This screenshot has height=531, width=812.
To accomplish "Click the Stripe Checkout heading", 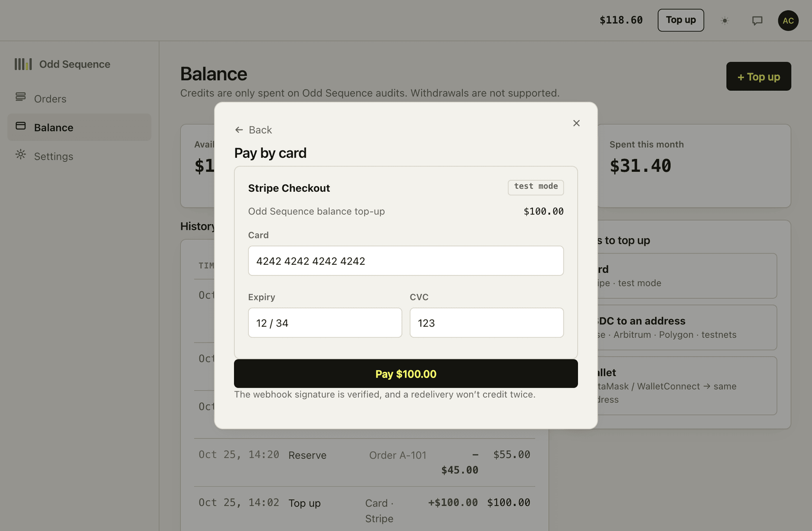I will [289, 188].
